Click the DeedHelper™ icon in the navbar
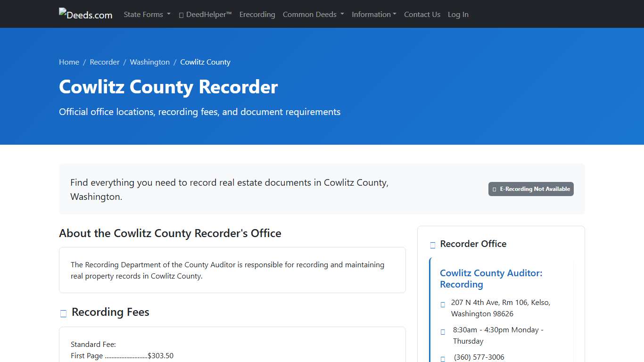The width and height of the screenshot is (644, 362). pyautogui.click(x=181, y=15)
